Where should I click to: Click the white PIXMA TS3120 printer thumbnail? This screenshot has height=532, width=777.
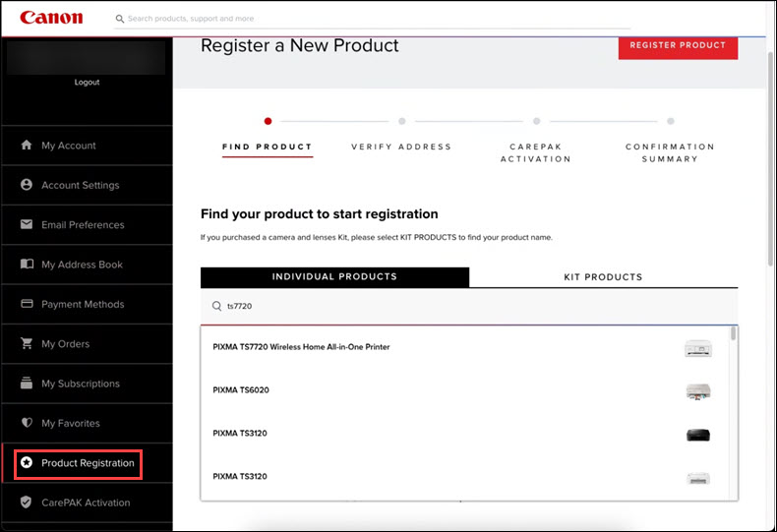[698, 478]
